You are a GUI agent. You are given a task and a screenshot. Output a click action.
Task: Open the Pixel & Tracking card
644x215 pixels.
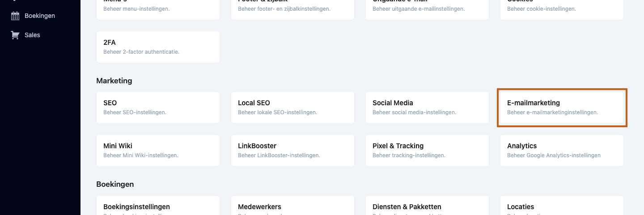(427, 150)
